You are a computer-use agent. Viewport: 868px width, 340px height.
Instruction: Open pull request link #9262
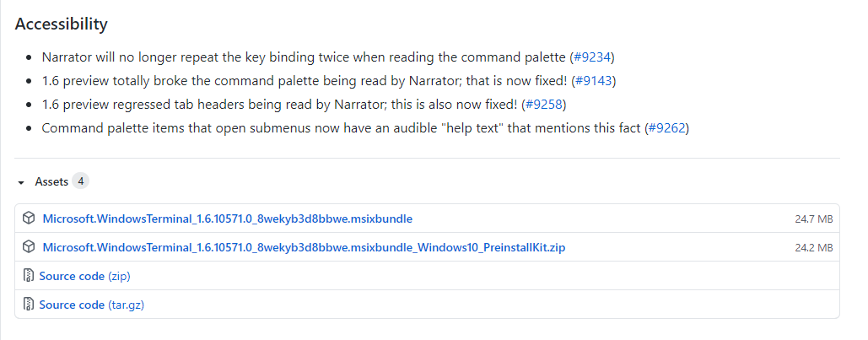pyautogui.click(x=667, y=128)
